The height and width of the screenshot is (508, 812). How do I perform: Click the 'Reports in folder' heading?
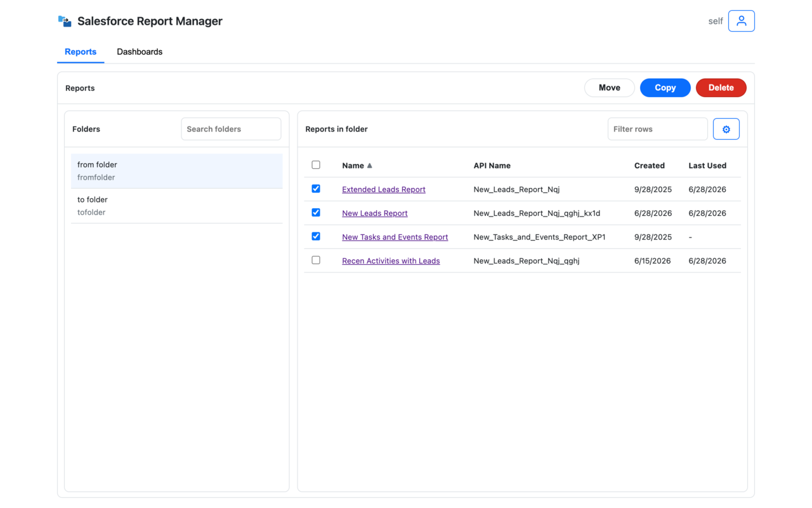pyautogui.click(x=336, y=129)
